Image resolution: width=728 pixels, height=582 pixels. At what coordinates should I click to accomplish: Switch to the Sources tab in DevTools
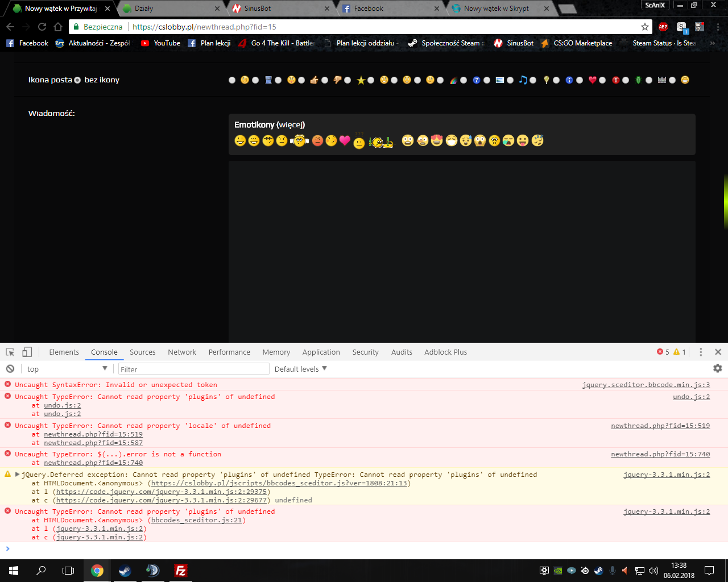[142, 352]
